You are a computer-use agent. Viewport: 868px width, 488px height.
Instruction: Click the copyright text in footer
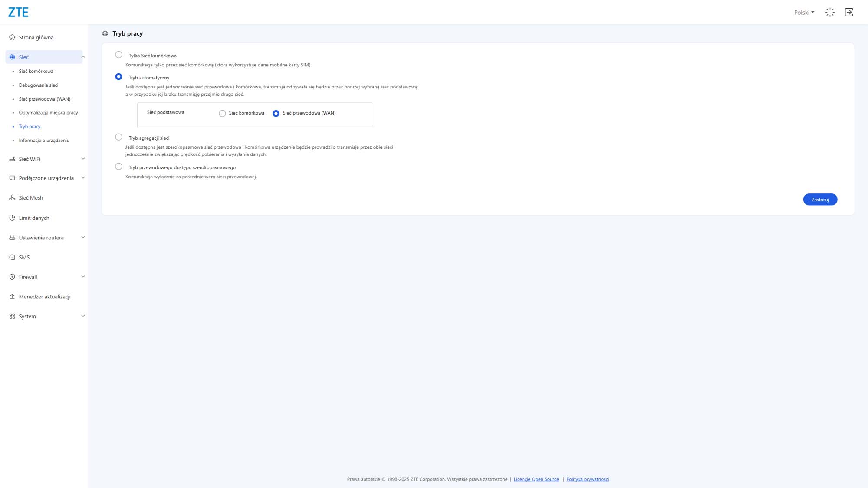click(427, 479)
